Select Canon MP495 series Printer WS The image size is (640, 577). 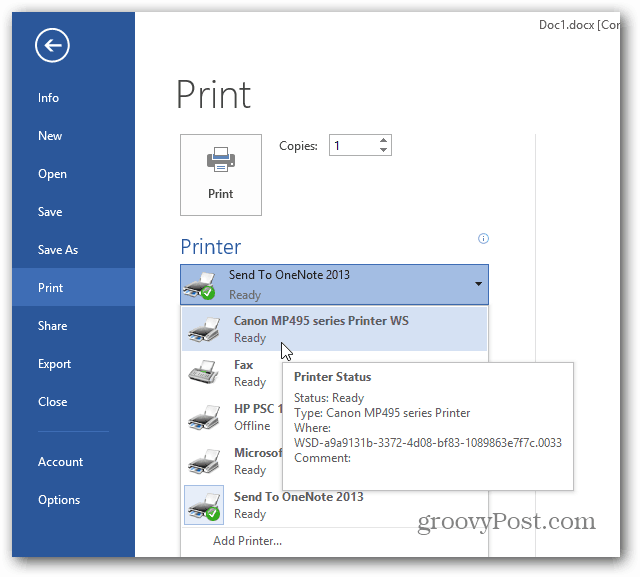point(334,329)
